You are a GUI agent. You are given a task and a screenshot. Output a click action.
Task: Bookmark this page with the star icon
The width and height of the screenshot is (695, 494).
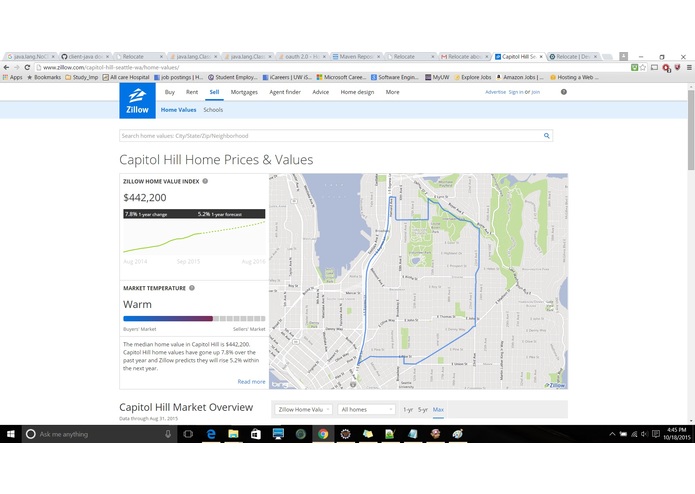point(643,67)
